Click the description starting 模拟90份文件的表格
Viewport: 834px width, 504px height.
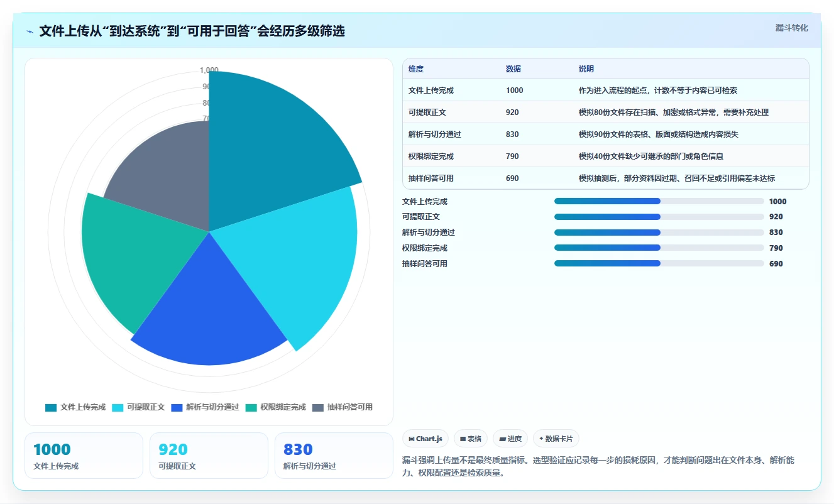pos(659,134)
